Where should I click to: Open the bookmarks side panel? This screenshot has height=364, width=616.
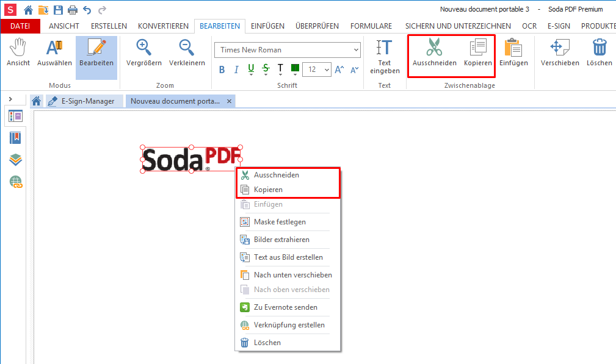[15, 138]
